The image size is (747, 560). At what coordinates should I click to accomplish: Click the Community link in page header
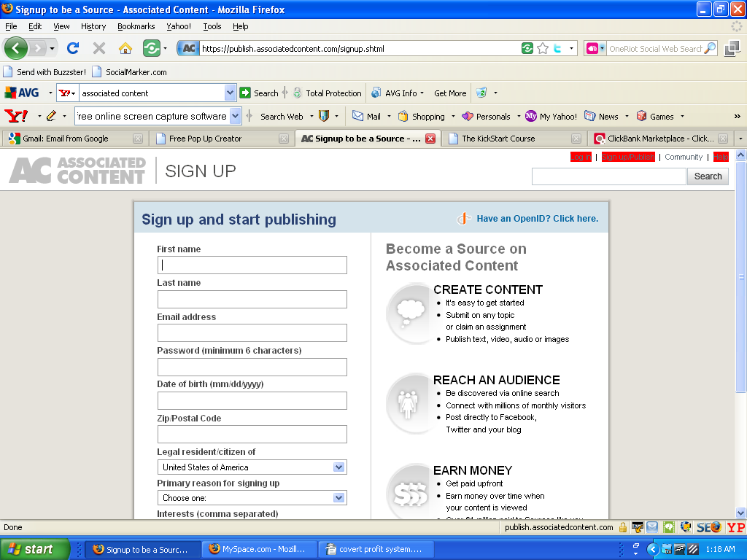(684, 157)
